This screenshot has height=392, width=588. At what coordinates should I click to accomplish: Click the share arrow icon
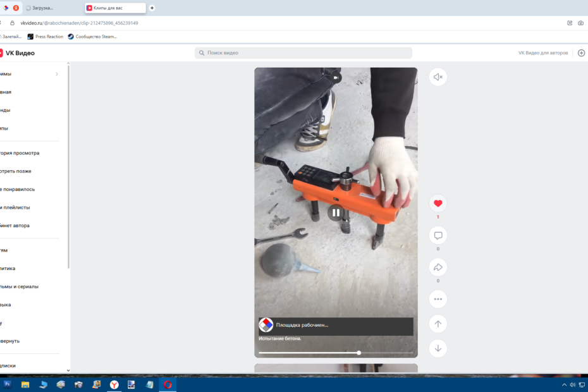(438, 267)
